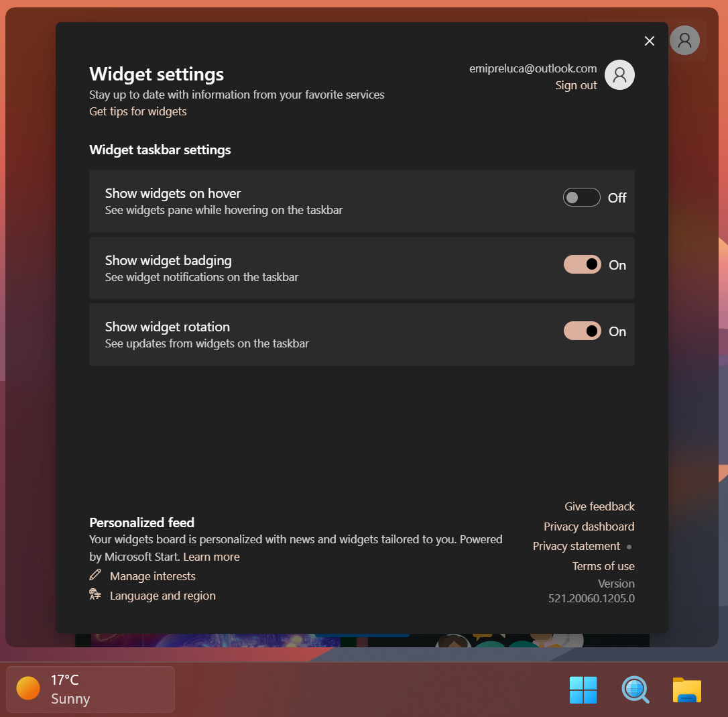Dismiss Widget settings with the X
The width and height of the screenshot is (728, 717).
pos(649,41)
